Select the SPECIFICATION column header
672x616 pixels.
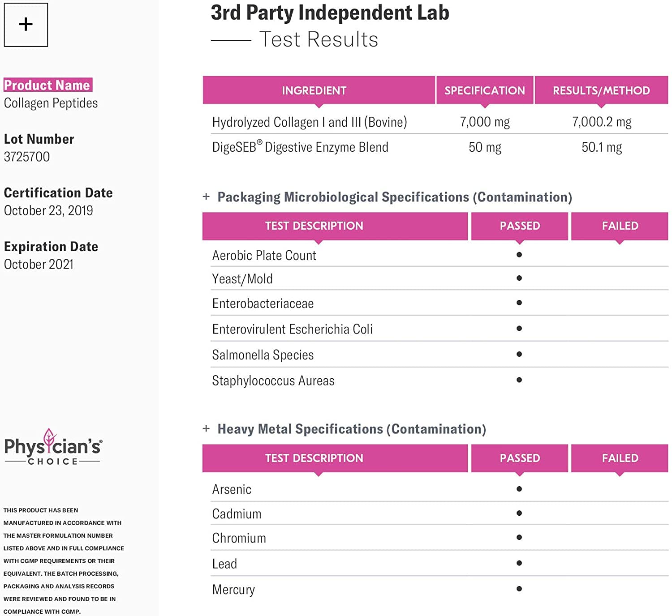click(485, 90)
